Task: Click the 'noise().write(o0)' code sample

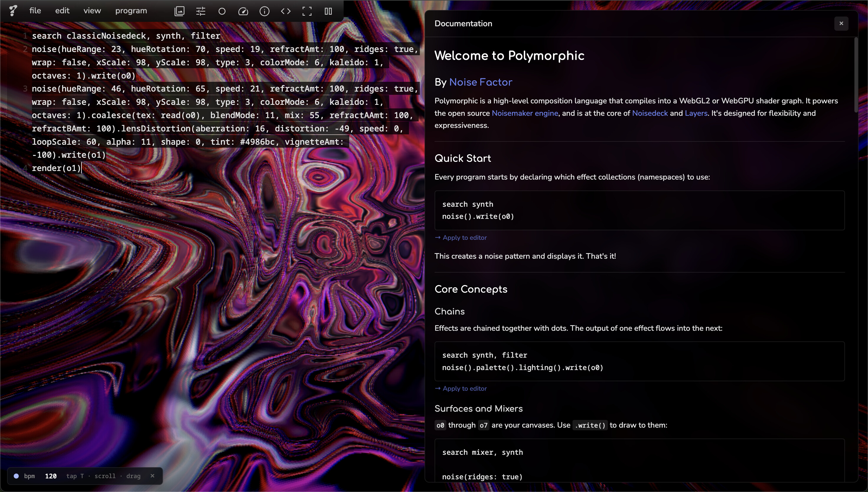Action: (478, 216)
